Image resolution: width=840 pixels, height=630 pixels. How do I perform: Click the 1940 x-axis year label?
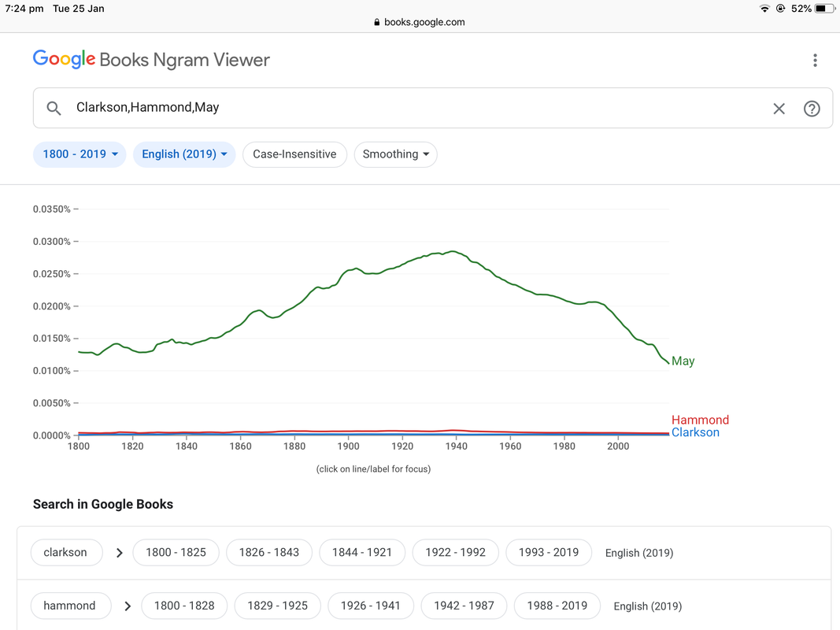point(456,446)
